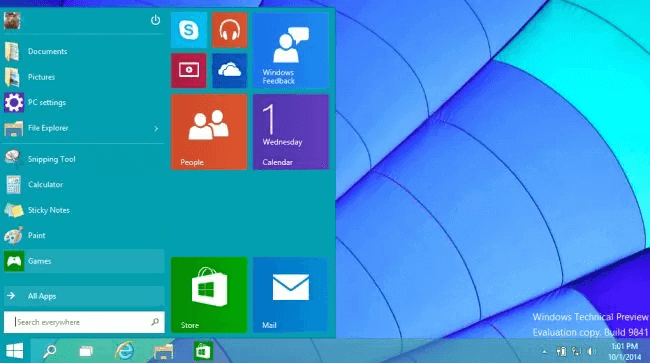650x363 pixels.
Task: Show All Apps list
Action: click(84, 296)
